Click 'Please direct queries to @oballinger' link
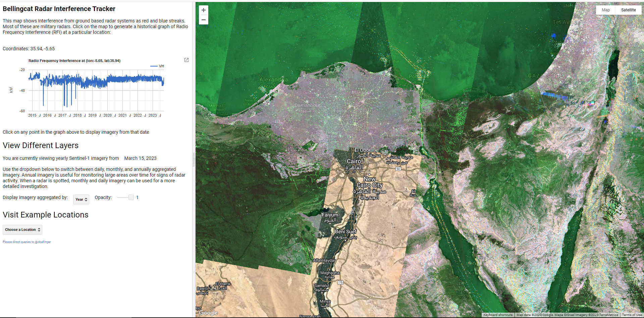This screenshot has height=318, width=644. (27, 242)
